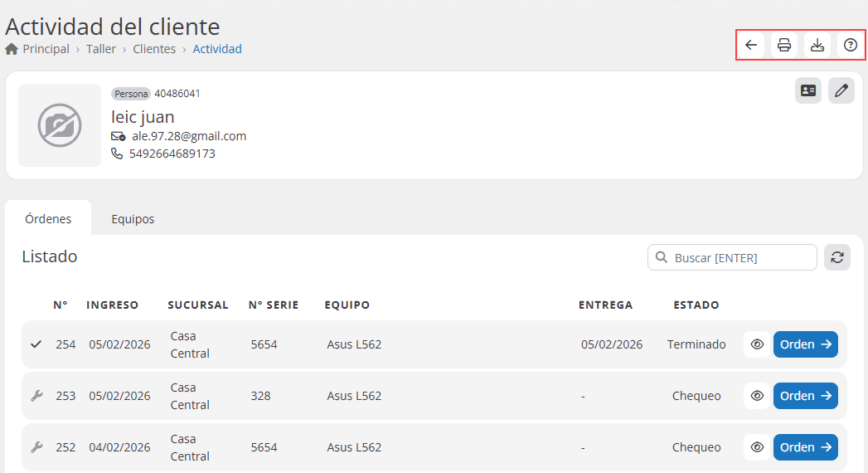This screenshot has width=868, height=473.
Task: View order 254 with the eye icon
Action: [757, 344]
